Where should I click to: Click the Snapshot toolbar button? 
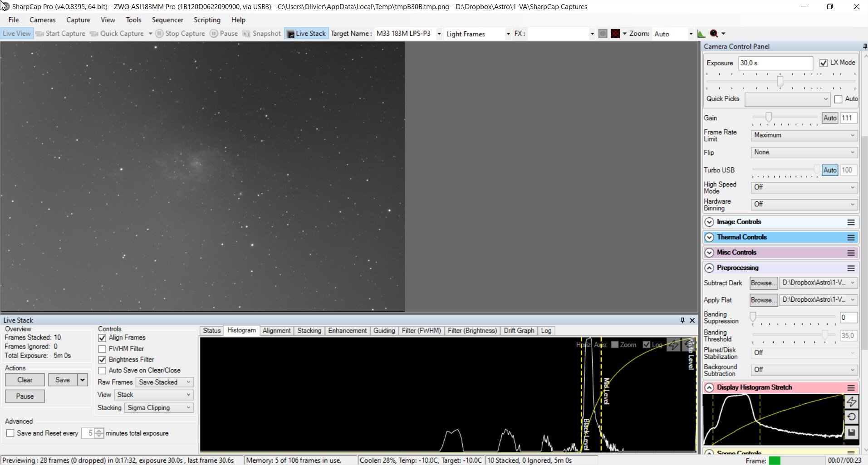click(x=262, y=34)
